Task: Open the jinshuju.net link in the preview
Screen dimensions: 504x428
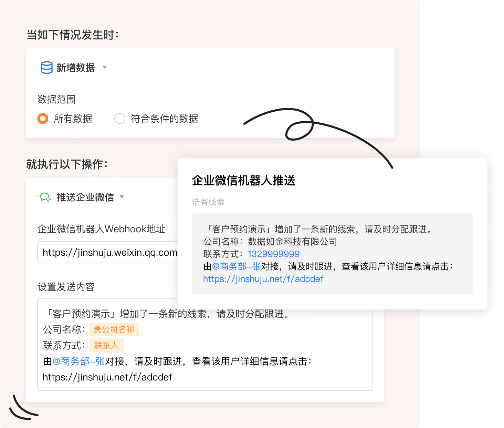Action: pyautogui.click(x=263, y=279)
